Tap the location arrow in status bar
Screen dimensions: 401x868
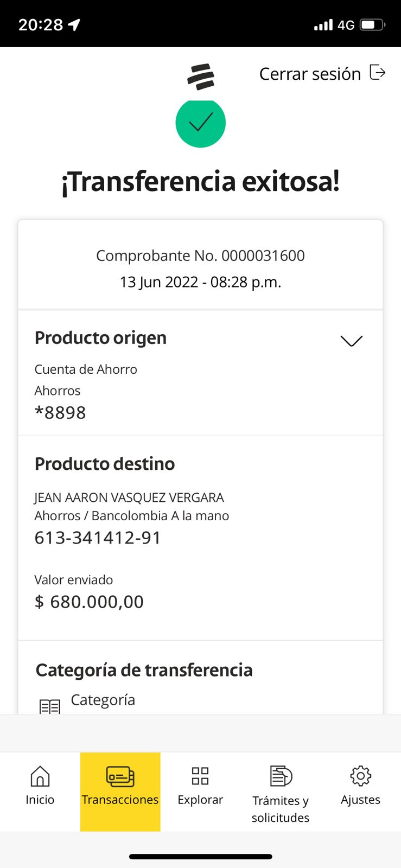(74, 25)
